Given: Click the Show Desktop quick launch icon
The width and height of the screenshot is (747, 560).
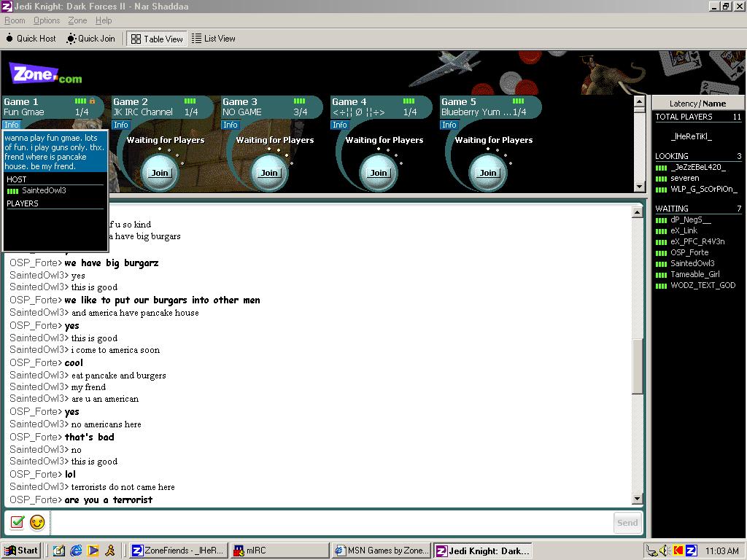Looking at the screenshot, I should tap(58, 551).
